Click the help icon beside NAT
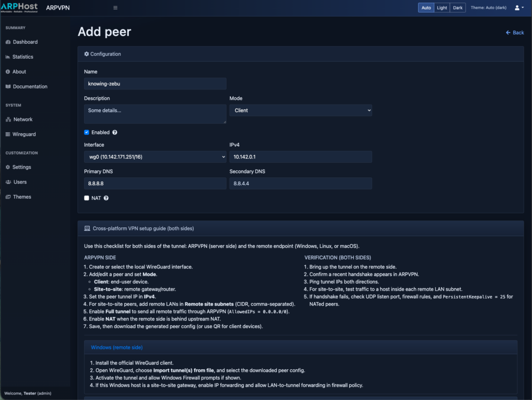 (106, 198)
